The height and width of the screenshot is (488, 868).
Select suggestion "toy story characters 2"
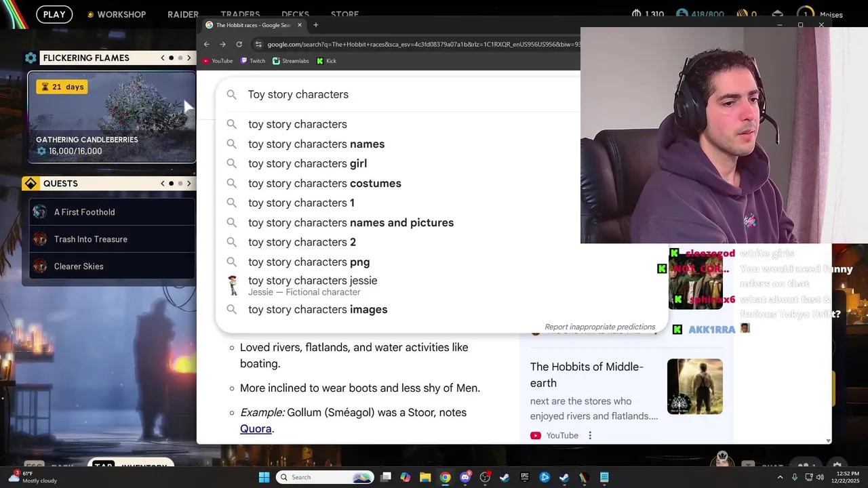coord(441,242)
